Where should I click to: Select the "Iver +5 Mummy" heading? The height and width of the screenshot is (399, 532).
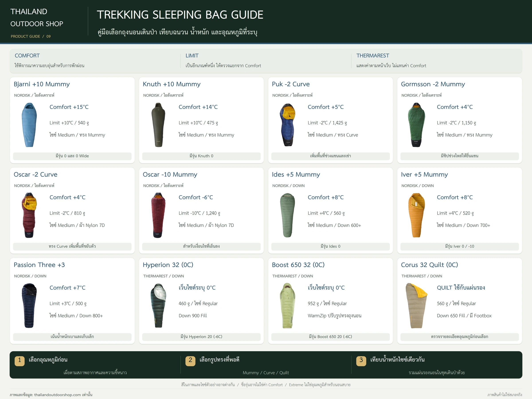[x=424, y=175]
